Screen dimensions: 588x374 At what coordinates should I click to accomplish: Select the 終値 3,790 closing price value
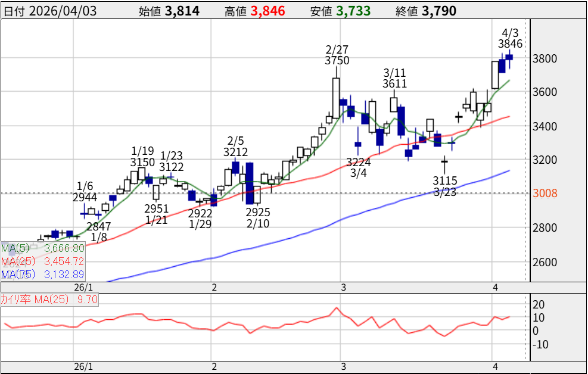427,11
